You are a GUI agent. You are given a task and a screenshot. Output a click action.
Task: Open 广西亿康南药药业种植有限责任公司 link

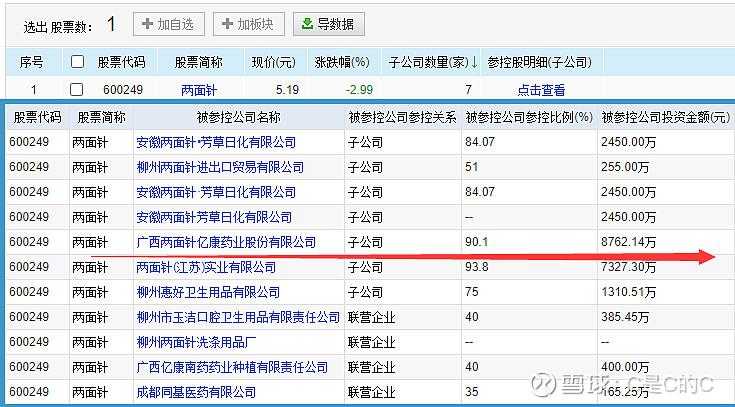point(232,367)
